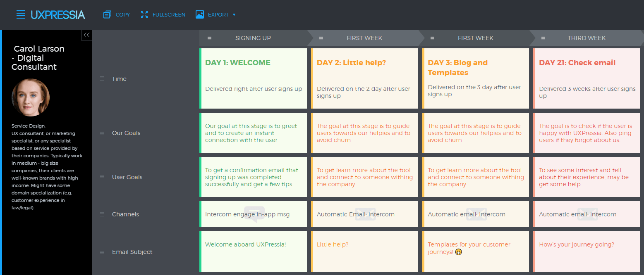Image resolution: width=644 pixels, height=275 pixels.
Task: Click the card 'check if the user is happy with UXPressia'
Action: click(x=587, y=133)
